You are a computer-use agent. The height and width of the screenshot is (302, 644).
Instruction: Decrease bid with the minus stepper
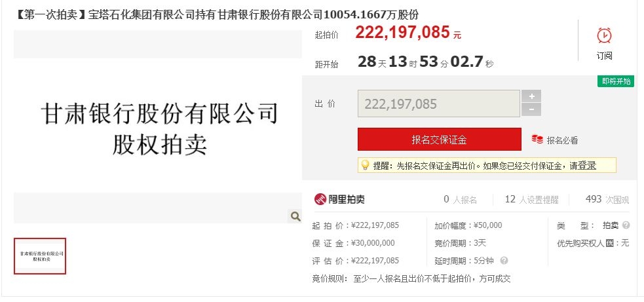point(531,109)
